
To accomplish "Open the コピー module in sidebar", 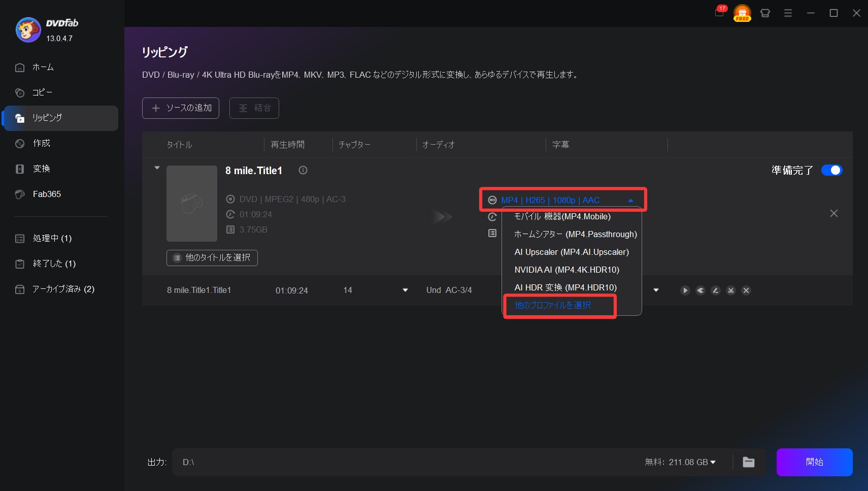I will point(61,92).
